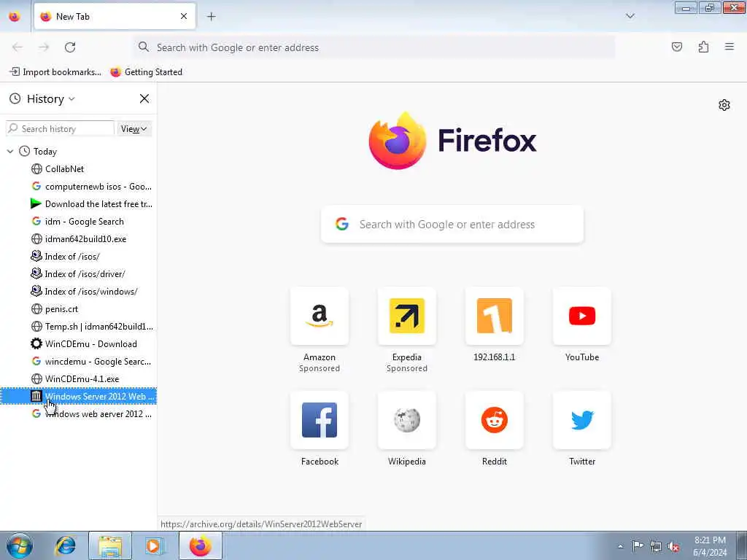
Task: Open idman642build10.exe history entry
Action: coord(78,239)
